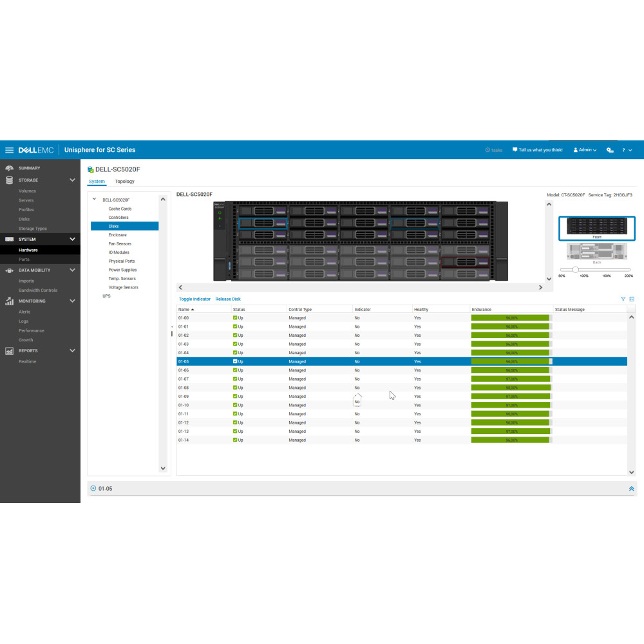
Task: Select UPS in the hardware tree
Action: [x=106, y=296]
